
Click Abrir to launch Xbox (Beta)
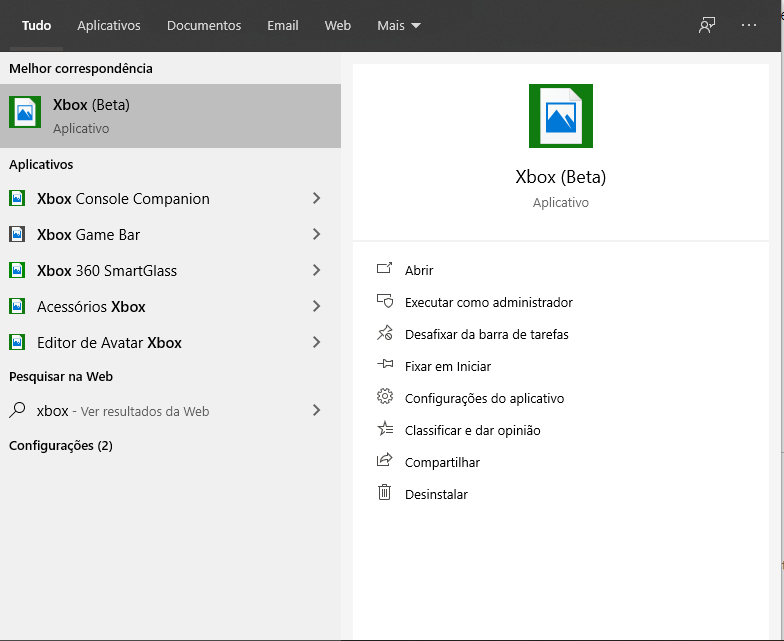[418, 270]
